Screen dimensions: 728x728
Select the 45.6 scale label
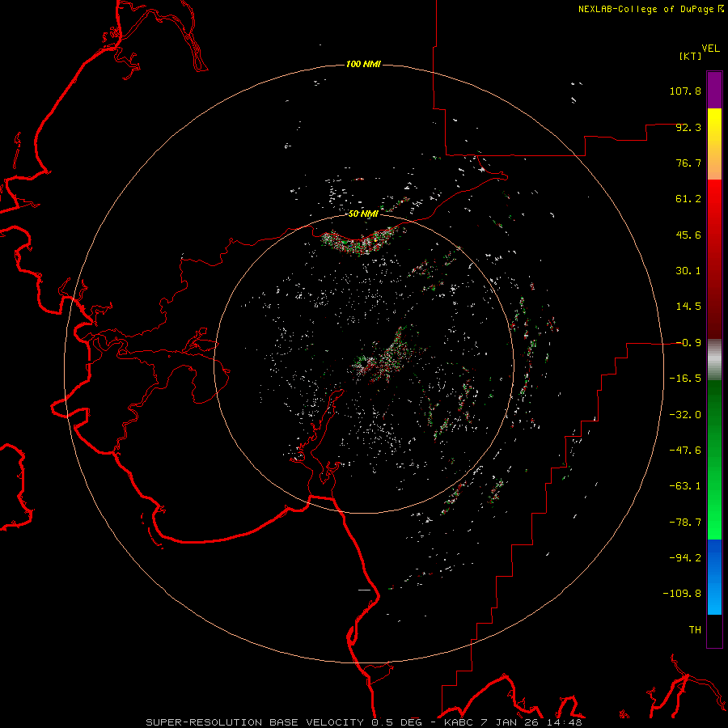click(688, 235)
